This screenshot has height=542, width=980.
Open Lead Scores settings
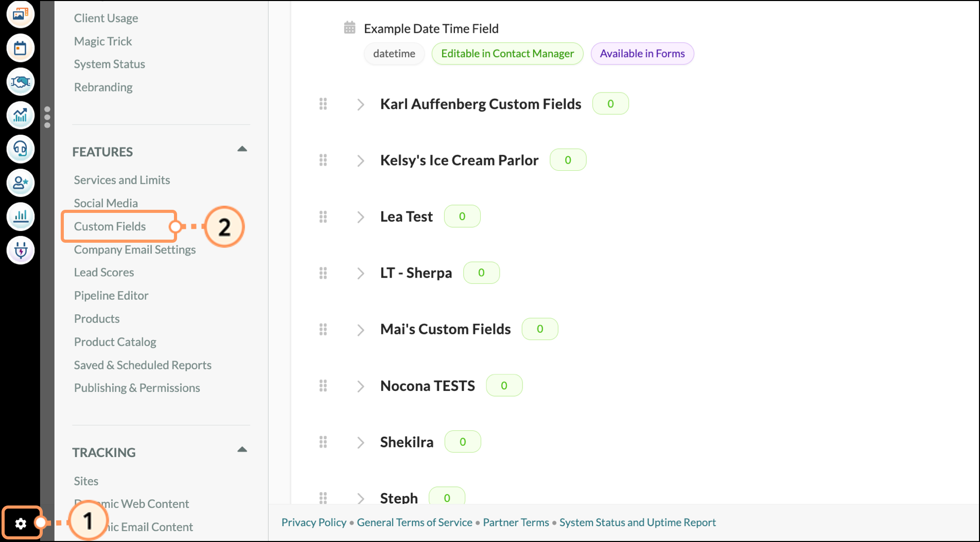tap(104, 273)
